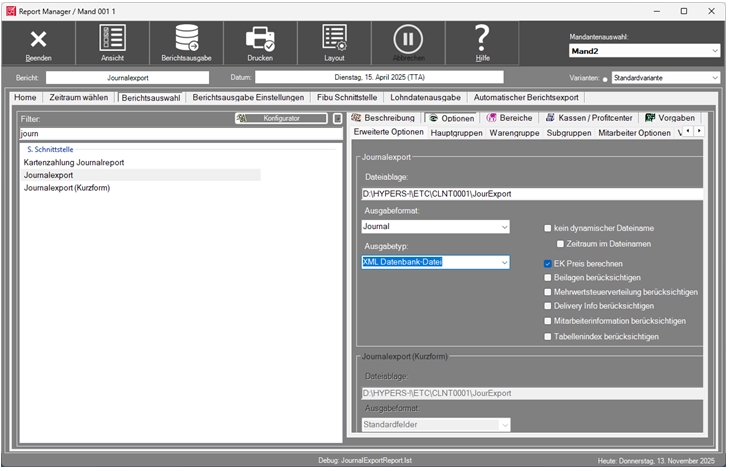
Task: Open the Layout toolbar icon
Action: (334, 42)
